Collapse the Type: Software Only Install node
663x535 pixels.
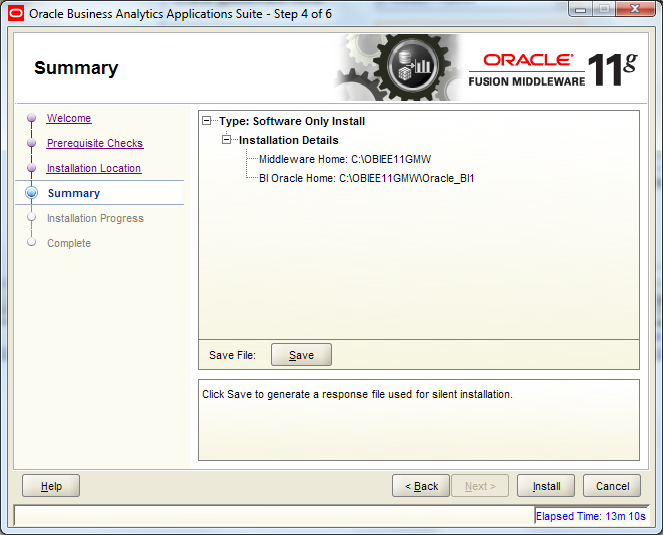click(206, 121)
